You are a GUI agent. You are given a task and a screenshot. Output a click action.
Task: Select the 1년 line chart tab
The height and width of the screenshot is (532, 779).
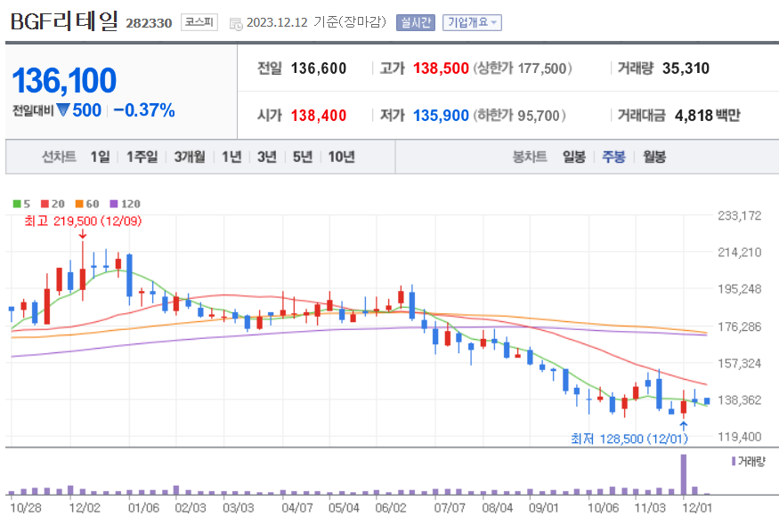[231, 157]
